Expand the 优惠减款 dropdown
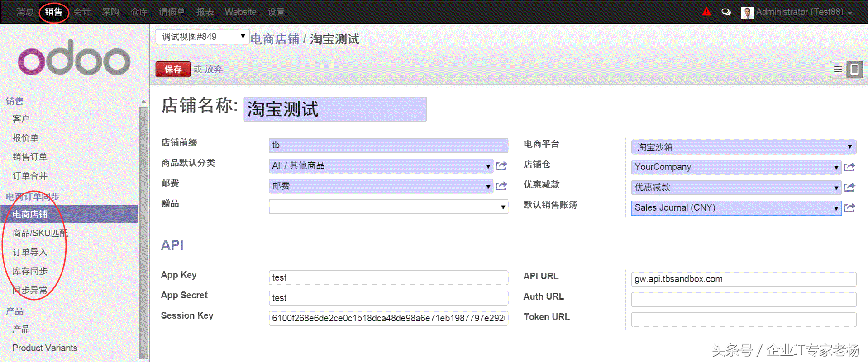 coord(836,188)
